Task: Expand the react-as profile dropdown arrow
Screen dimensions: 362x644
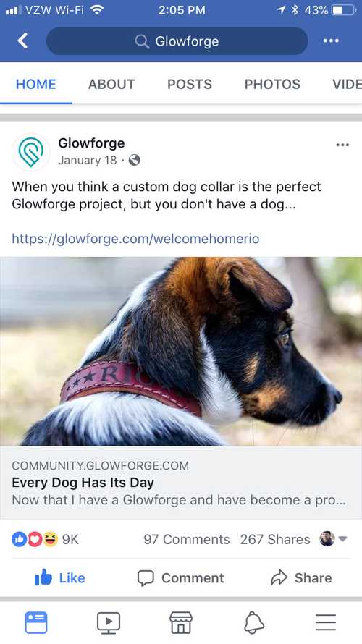Action: coord(342,539)
